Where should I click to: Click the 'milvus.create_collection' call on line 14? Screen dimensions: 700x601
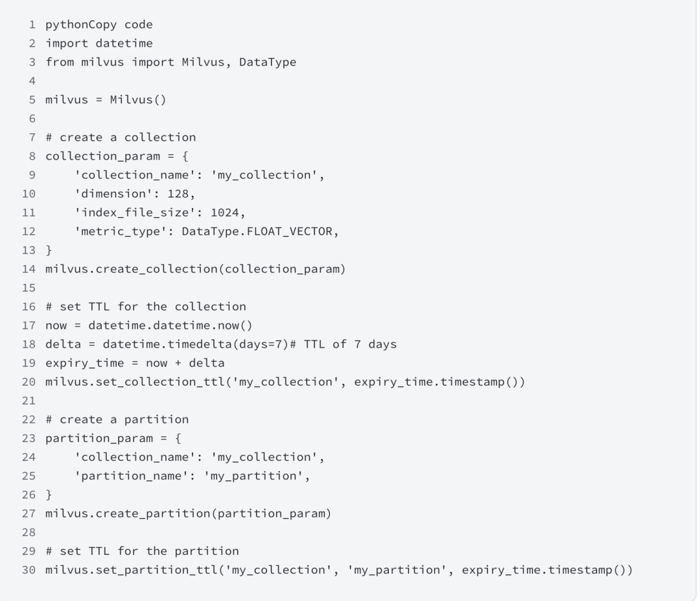tap(131, 269)
